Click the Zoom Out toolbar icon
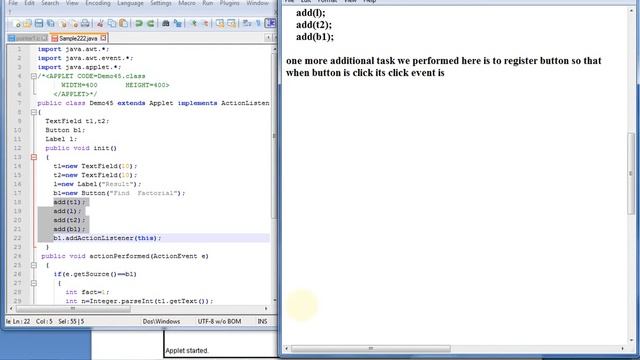This screenshot has width=640, height=360. pyautogui.click(x=205, y=24)
